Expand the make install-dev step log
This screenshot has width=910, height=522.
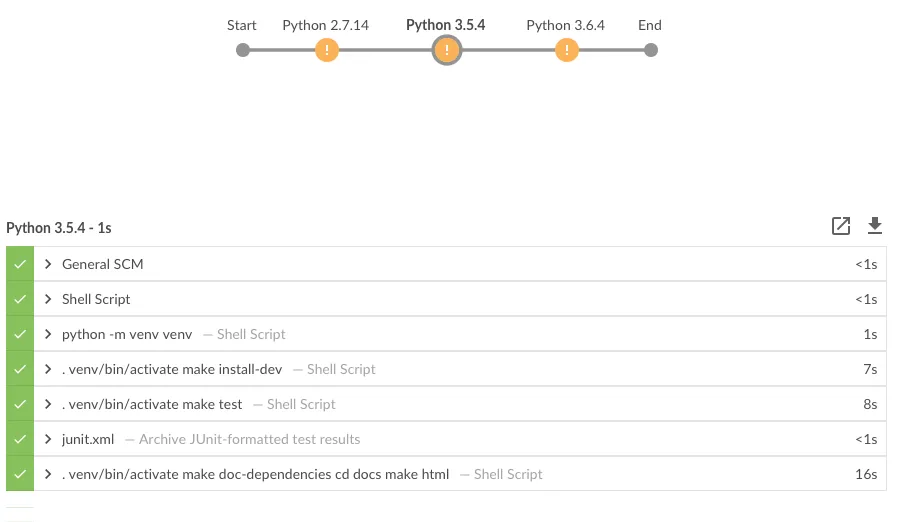click(x=48, y=369)
